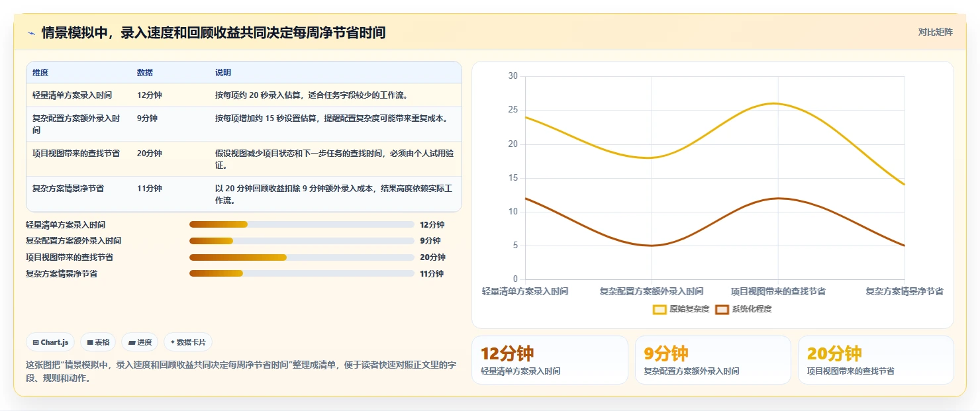Image resolution: width=980 pixels, height=411 pixels.
Task: Click the 12分钟 value in the table
Action: point(149,95)
